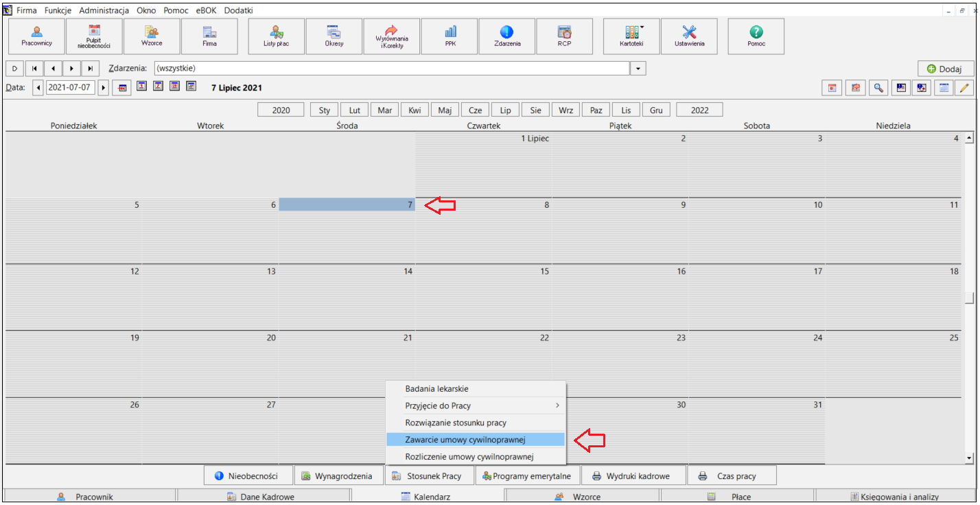The height and width of the screenshot is (505, 980).
Task: Click the Programy emerytalne button
Action: tap(527, 475)
